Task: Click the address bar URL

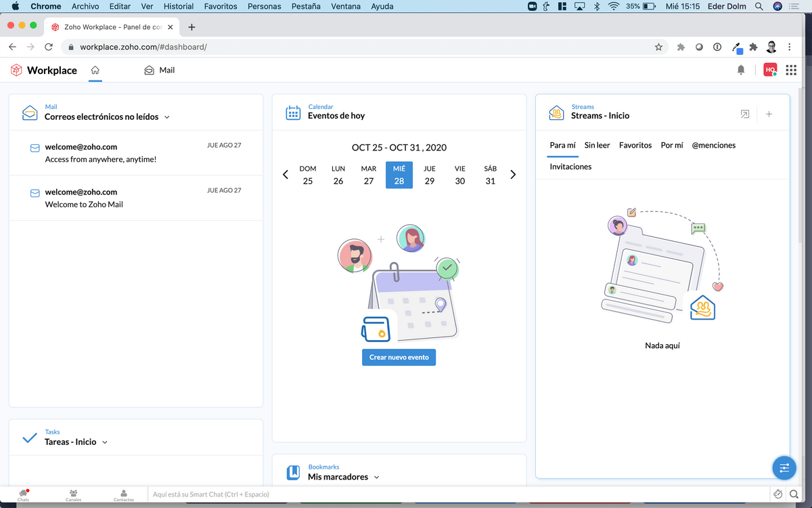Action: 143,47
